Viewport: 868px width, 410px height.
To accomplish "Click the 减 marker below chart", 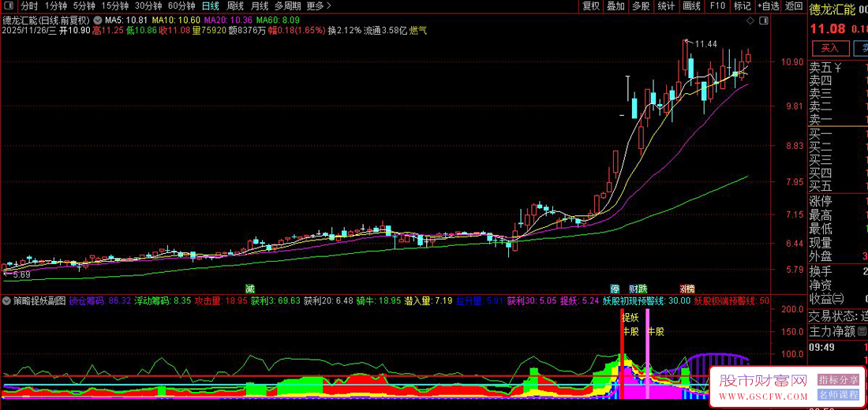I will [x=250, y=289].
